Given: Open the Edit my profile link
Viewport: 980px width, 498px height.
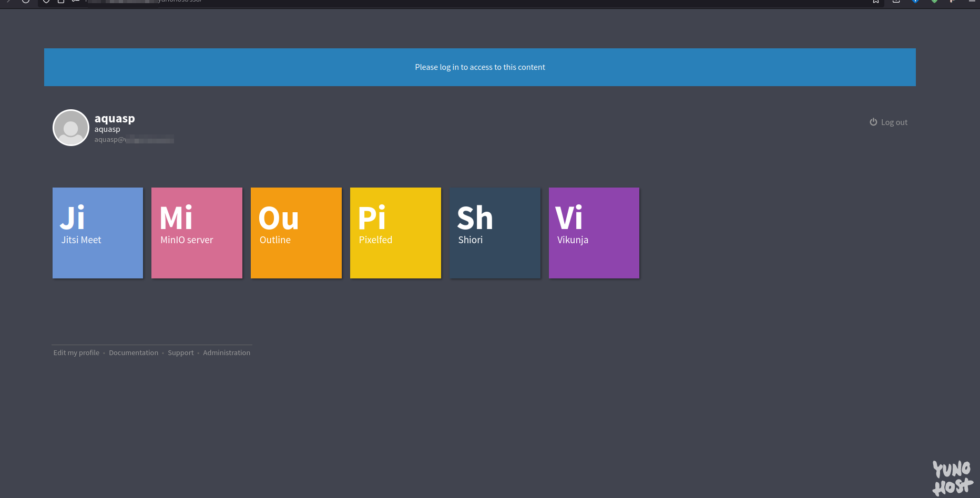Looking at the screenshot, I should 76,352.
